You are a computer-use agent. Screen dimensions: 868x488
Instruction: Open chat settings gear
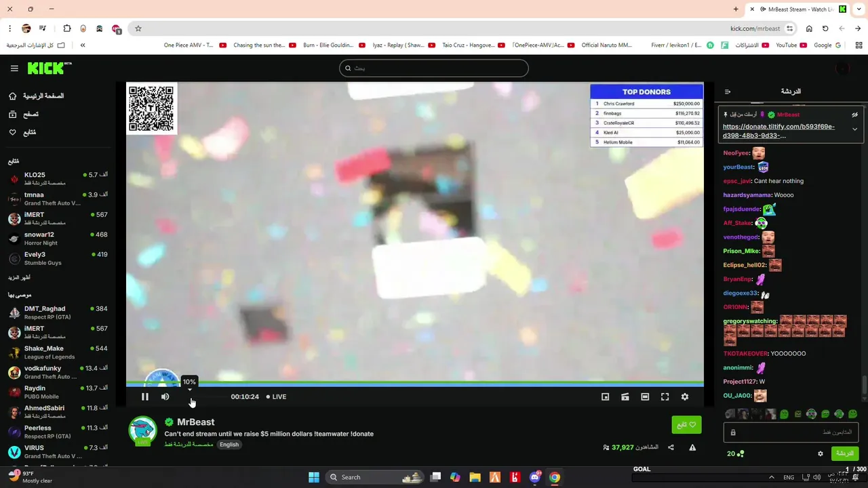pos(820,453)
